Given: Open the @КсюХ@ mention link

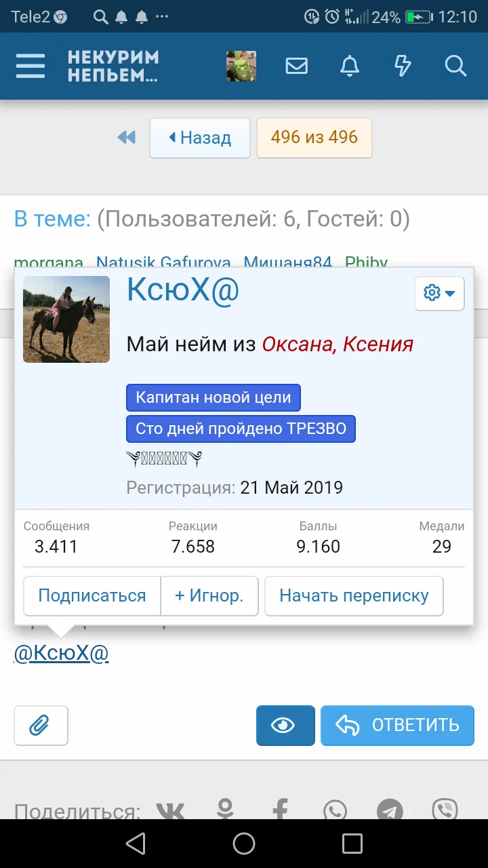Looking at the screenshot, I should [x=60, y=652].
